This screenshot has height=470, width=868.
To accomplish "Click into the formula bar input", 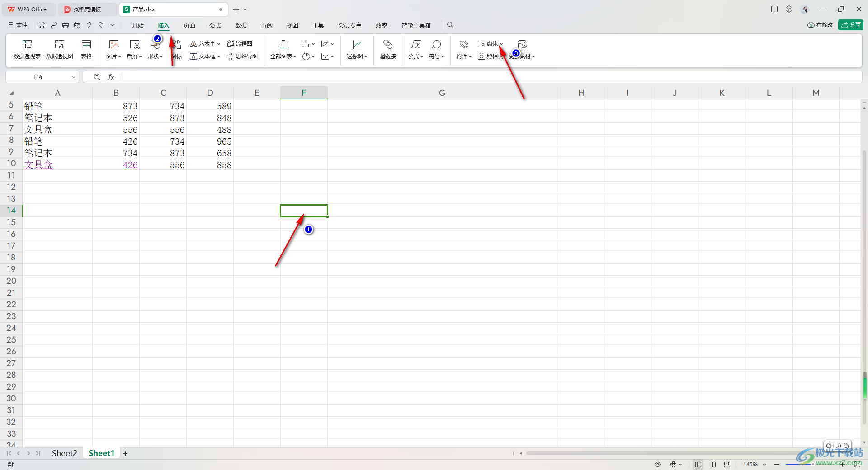I will 491,77.
